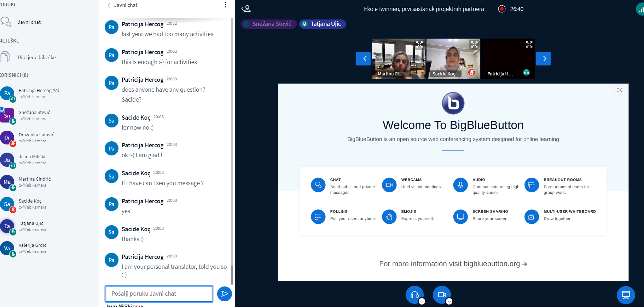Click the BigBlueButton logo on slide
The width and height of the screenshot is (644, 307).
(453, 103)
